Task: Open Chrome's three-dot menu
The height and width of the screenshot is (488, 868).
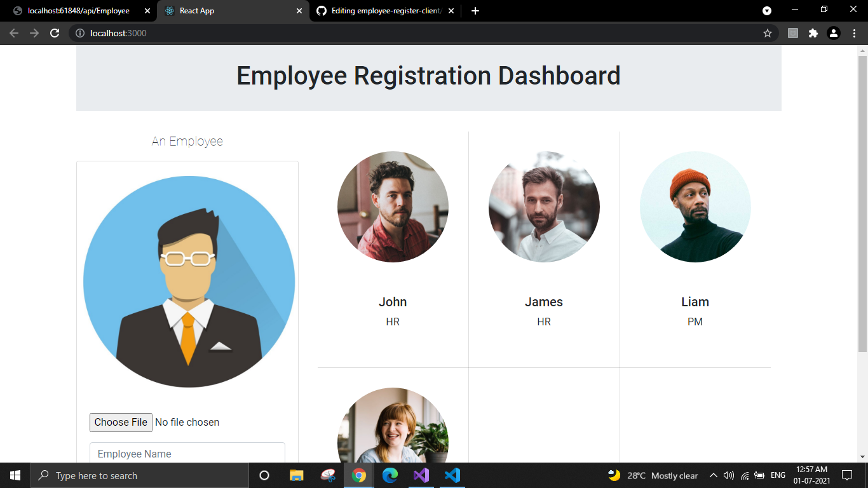Action: pyautogui.click(x=855, y=33)
